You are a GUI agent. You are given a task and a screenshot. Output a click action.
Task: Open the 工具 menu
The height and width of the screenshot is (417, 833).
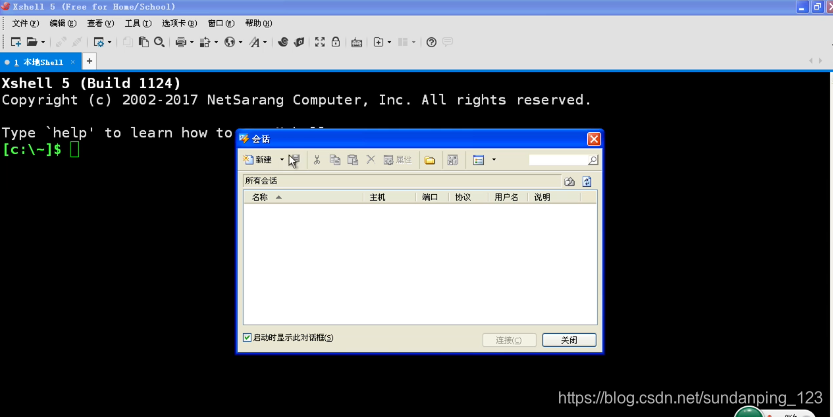138,23
